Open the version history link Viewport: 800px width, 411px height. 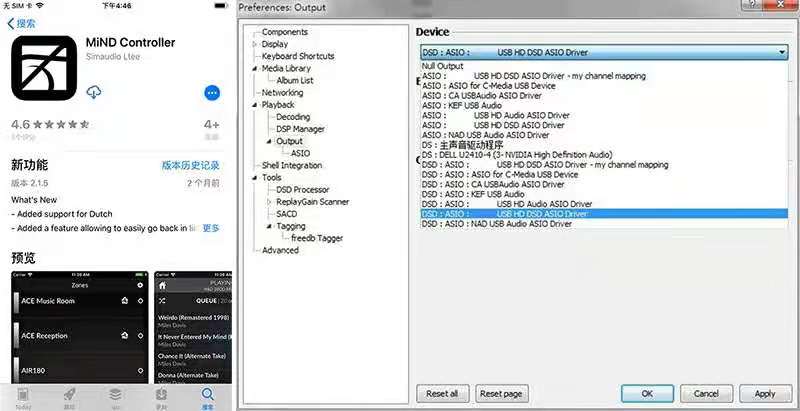pos(190,165)
